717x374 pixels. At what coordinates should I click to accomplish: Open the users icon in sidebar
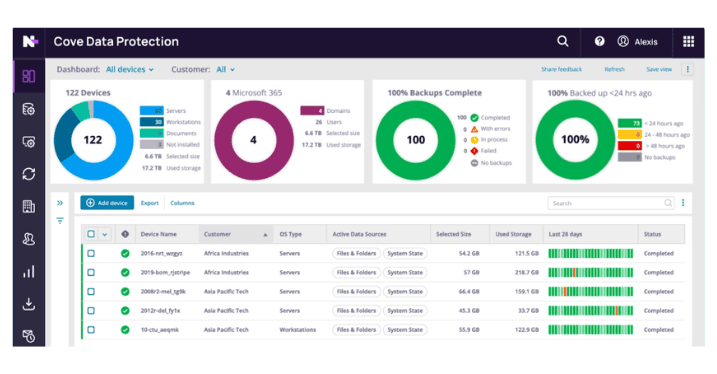(x=29, y=239)
